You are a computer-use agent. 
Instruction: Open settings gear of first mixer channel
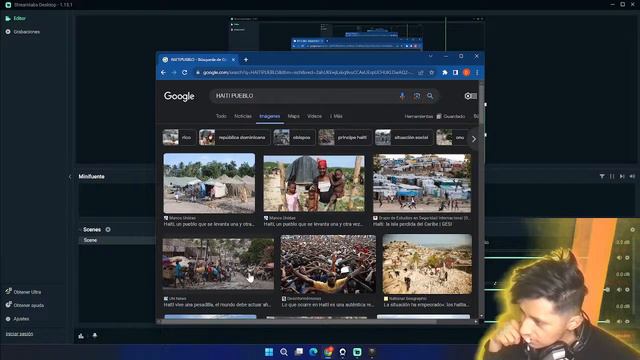[627, 258]
